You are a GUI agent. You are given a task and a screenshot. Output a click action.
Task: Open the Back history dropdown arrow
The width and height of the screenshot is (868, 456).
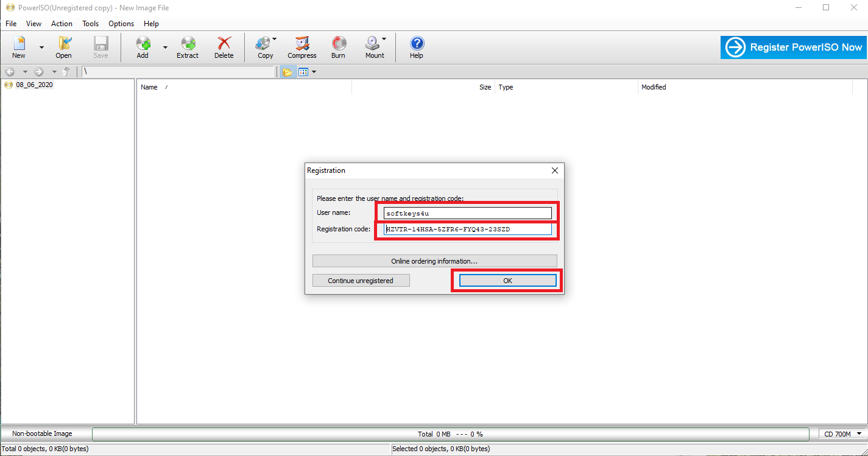tap(25, 72)
